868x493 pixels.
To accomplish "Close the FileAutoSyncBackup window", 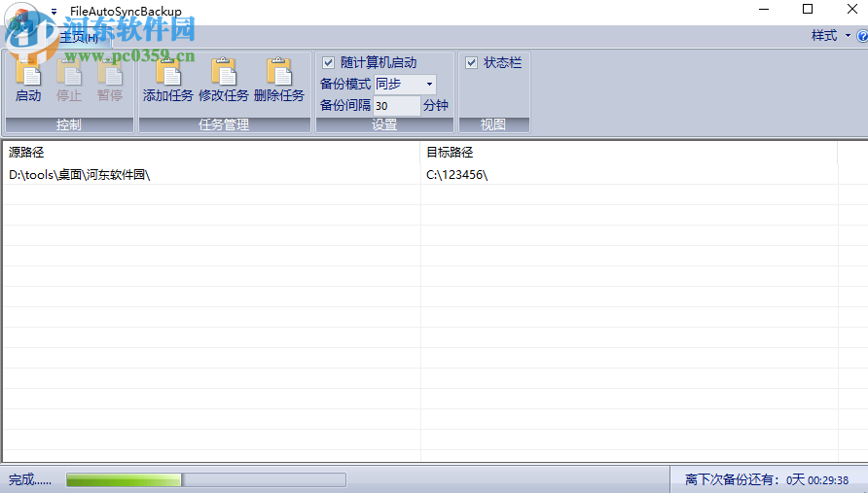I will click(x=852, y=10).
